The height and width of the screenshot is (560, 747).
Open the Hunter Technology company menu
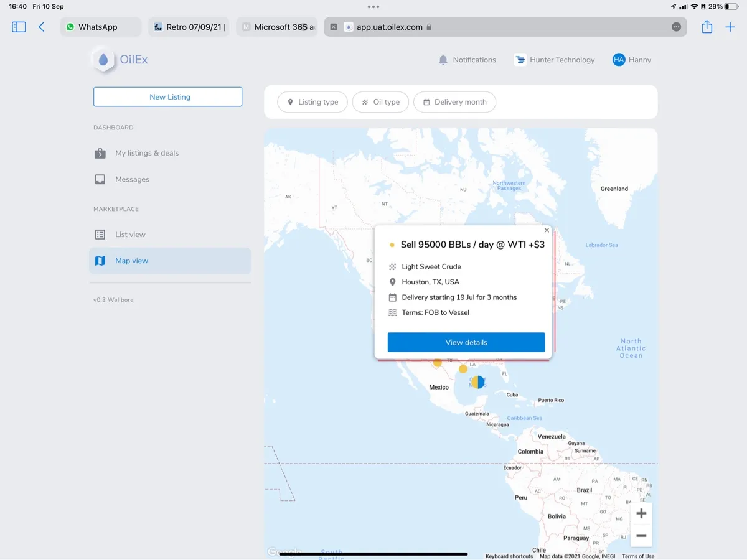click(555, 60)
